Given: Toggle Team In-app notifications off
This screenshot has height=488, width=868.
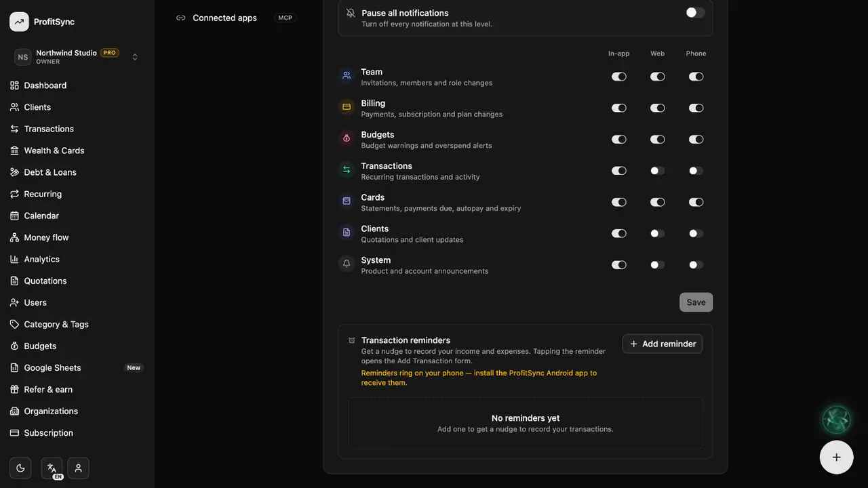Looking at the screenshot, I should (x=619, y=77).
